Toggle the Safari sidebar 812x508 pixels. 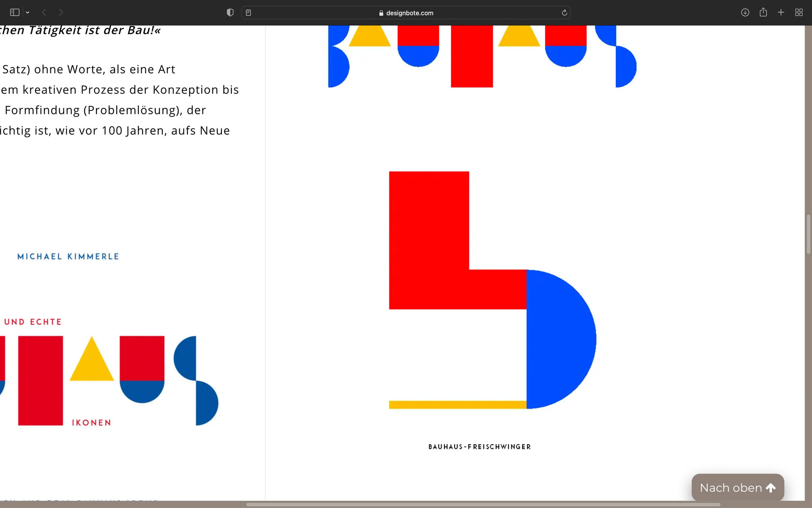pos(15,13)
